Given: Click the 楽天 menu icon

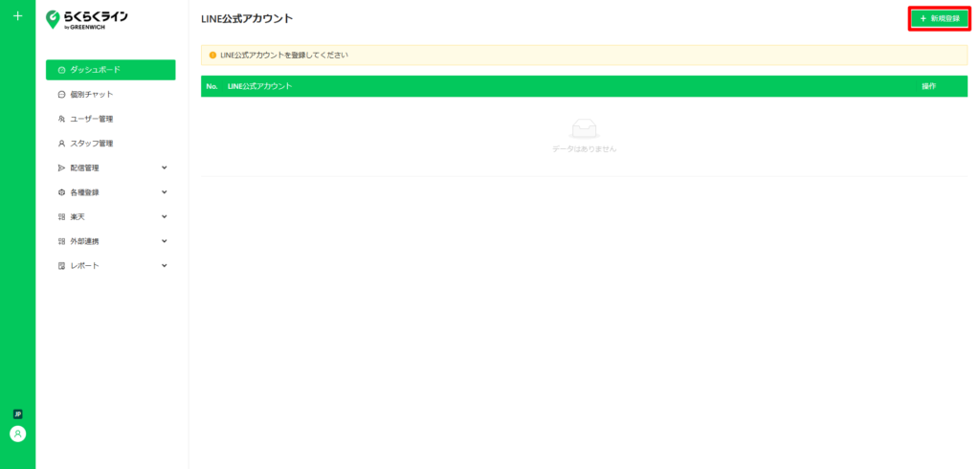Looking at the screenshot, I should click(x=61, y=216).
